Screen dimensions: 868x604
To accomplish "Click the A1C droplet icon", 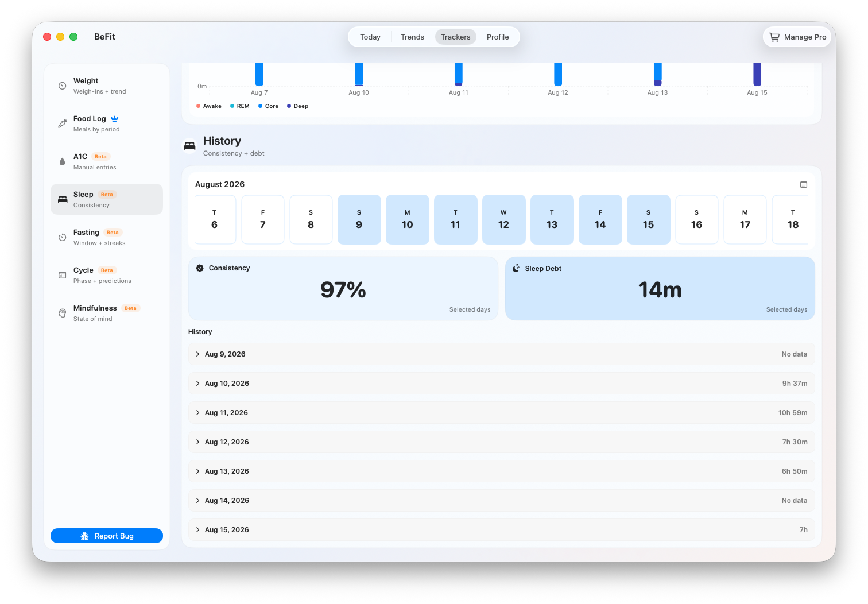I will [x=63, y=161].
